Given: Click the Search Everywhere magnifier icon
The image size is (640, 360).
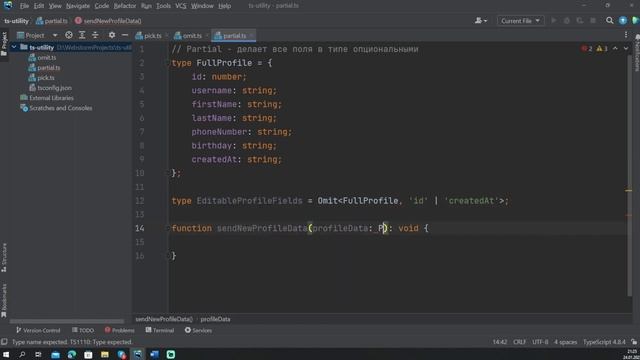Looking at the screenshot, I should coord(609,20).
